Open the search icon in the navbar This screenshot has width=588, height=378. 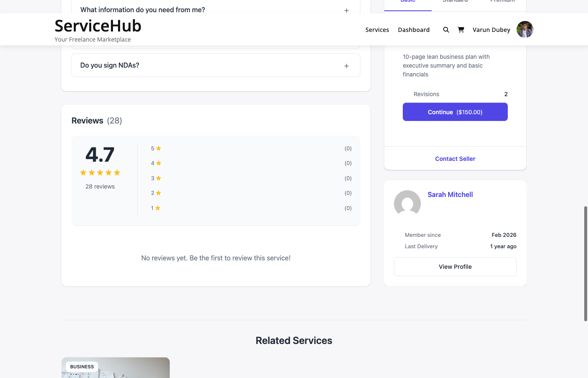point(446,29)
